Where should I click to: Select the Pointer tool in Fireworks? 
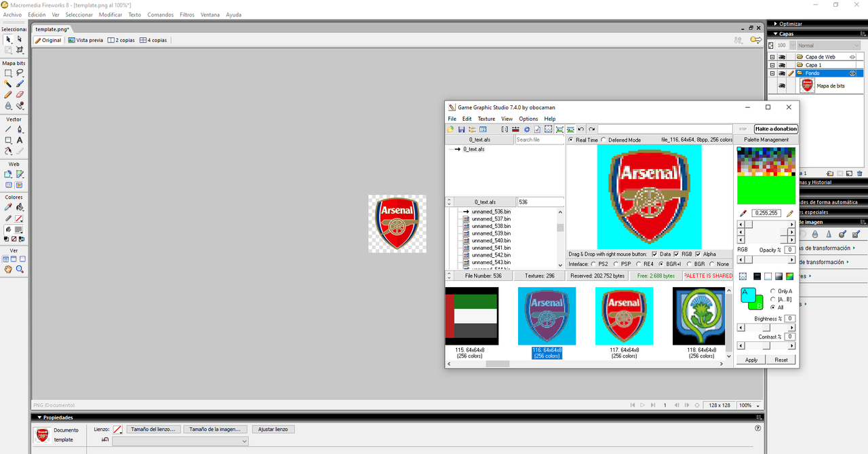[x=8, y=39]
